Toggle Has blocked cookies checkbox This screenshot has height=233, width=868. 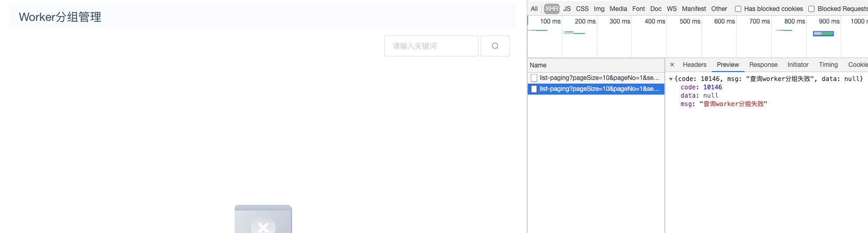coord(738,9)
